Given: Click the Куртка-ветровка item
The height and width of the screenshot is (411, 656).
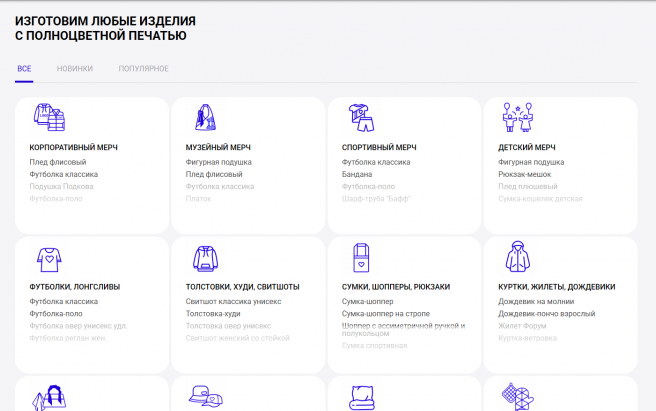Looking at the screenshot, I should coord(528,338).
